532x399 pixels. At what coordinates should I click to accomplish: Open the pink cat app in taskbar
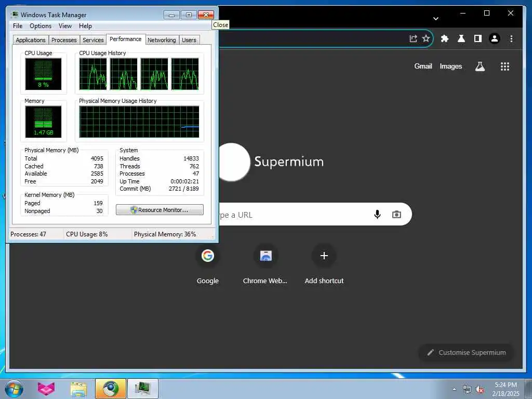pyautogui.click(x=46, y=389)
